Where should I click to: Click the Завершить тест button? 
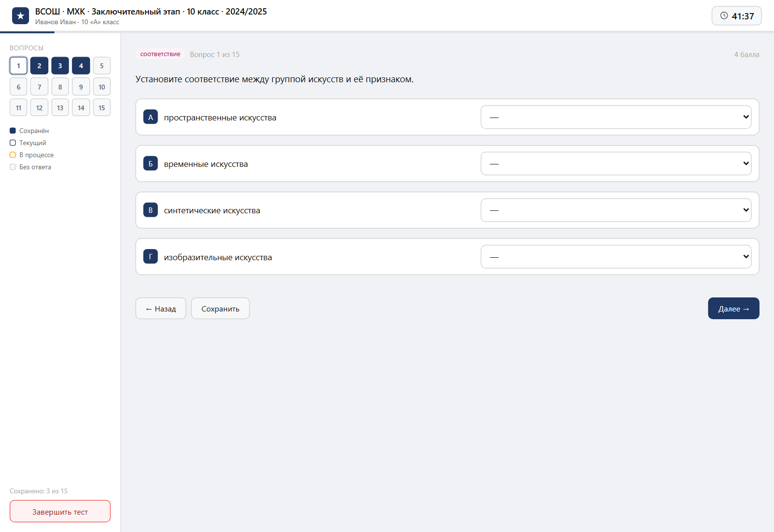click(60, 512)
